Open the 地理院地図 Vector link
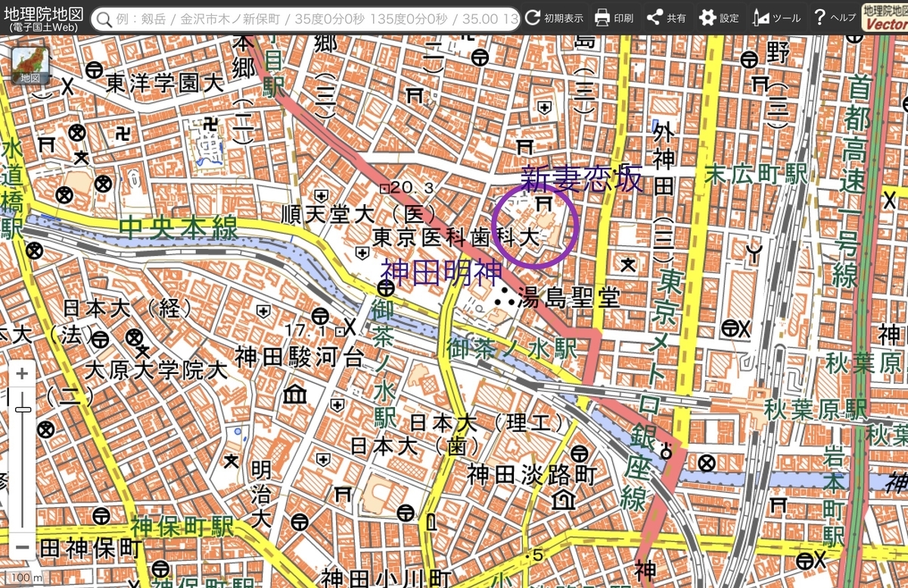 click(885, 17)
